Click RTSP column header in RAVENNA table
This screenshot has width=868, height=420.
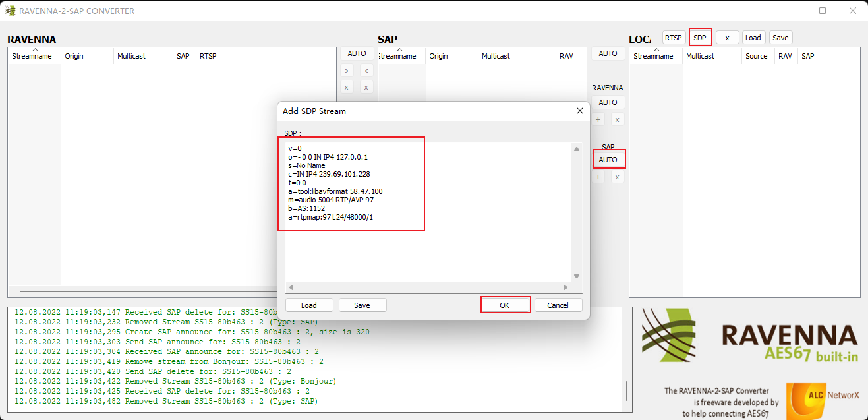[266, 56]
